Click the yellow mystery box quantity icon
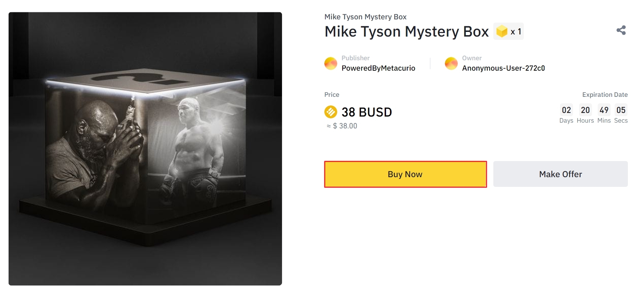This screenshot has height=293, width=644. point(502,32)
